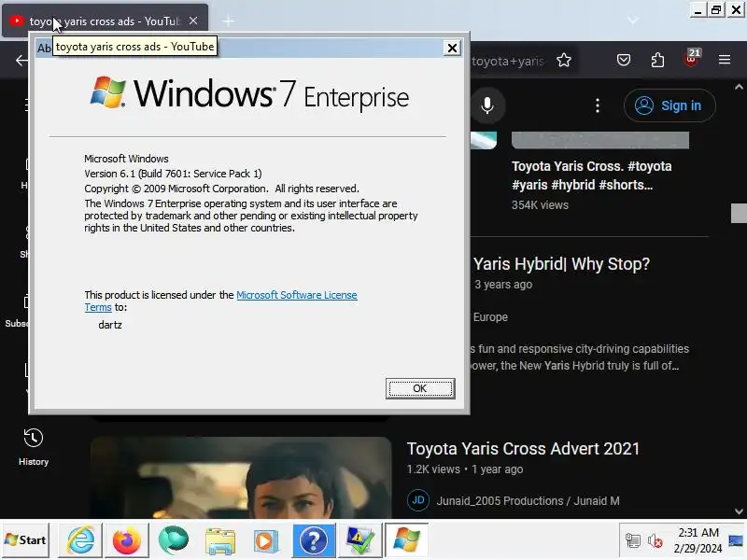Click the Show desktop monitor icon in the tray
This screenshot has height=560, width=747.
tap(736, 540)
